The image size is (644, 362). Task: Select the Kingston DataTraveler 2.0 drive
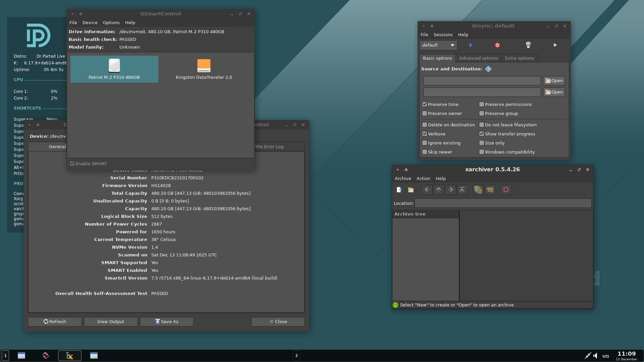pos(204,69)
